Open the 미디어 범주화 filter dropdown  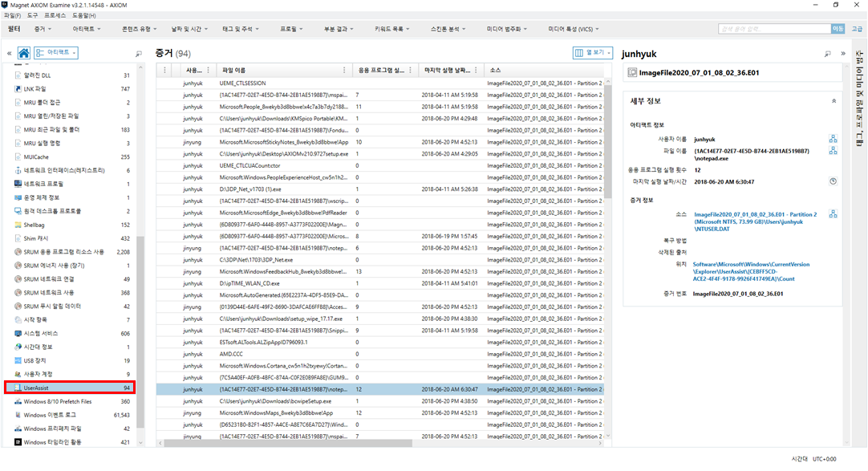point(506,29)
